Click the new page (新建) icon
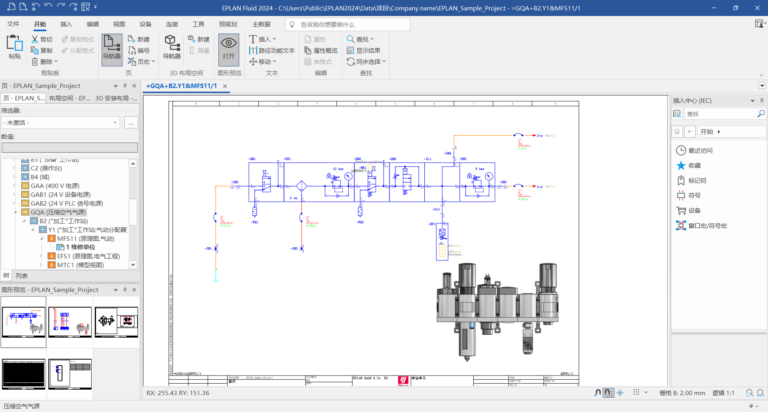Viewport: 768px width, 412px height. [131, 39]
